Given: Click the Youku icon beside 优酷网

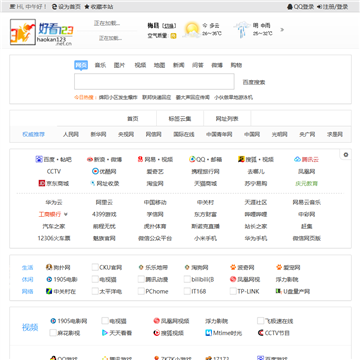Looking at the screenshot, I should click(95, 171).
